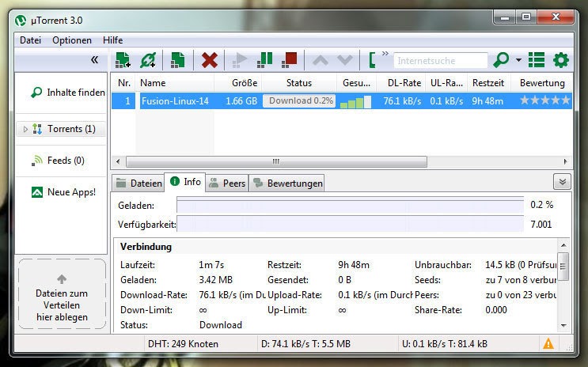588x367 pixels.
Task: Click the horizontal scrollbar thumb
Action: pyautogui.click(x=276, y=161)
